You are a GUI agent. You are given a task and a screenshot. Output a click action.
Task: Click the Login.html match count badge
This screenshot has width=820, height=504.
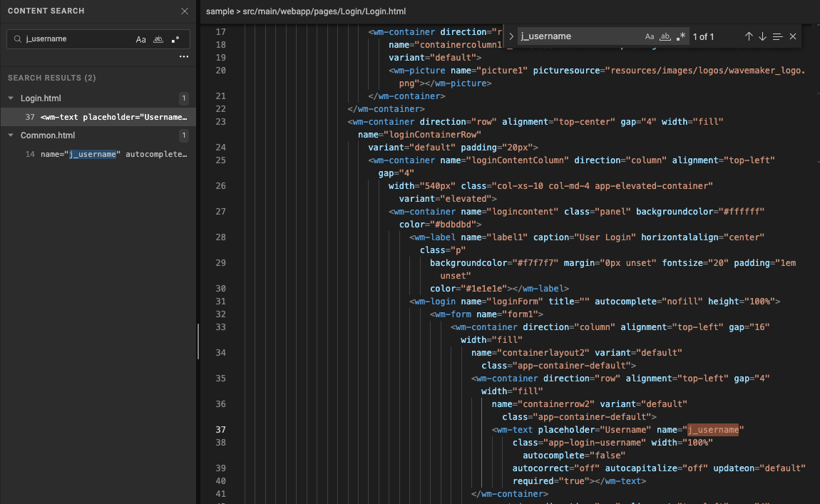coord(183,98)
